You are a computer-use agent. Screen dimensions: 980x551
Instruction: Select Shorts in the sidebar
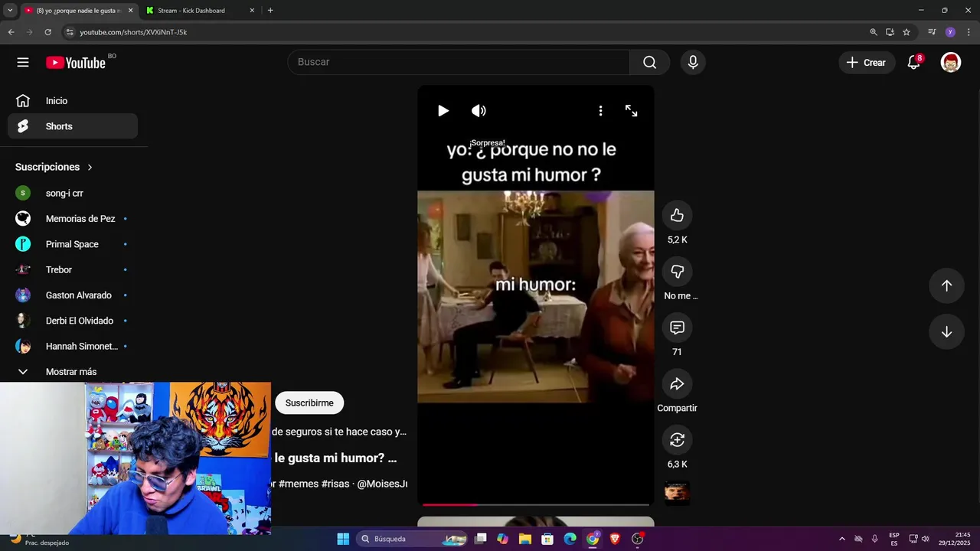point(73,126)
